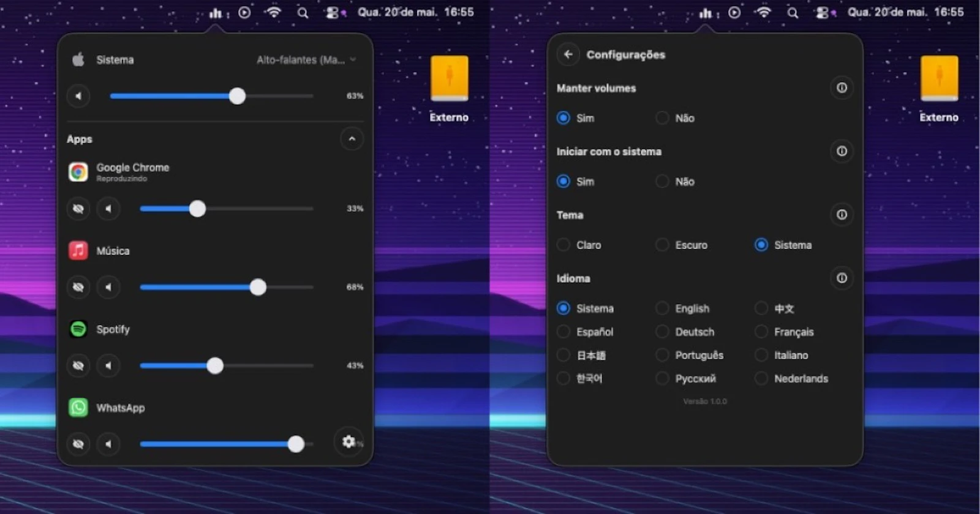Click the Reproduzindo status under Google Chrome
Screen dimensions: 980x514
pos(121,179)
